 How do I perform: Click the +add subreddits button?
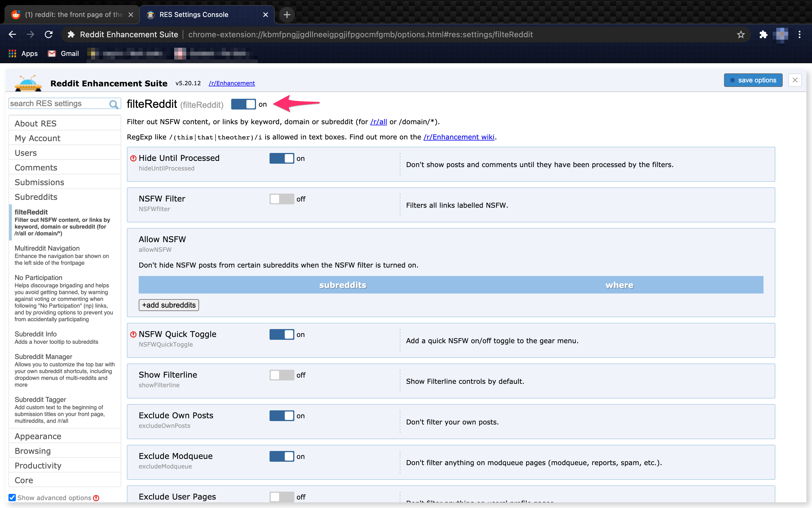click(x=169, y=305)
